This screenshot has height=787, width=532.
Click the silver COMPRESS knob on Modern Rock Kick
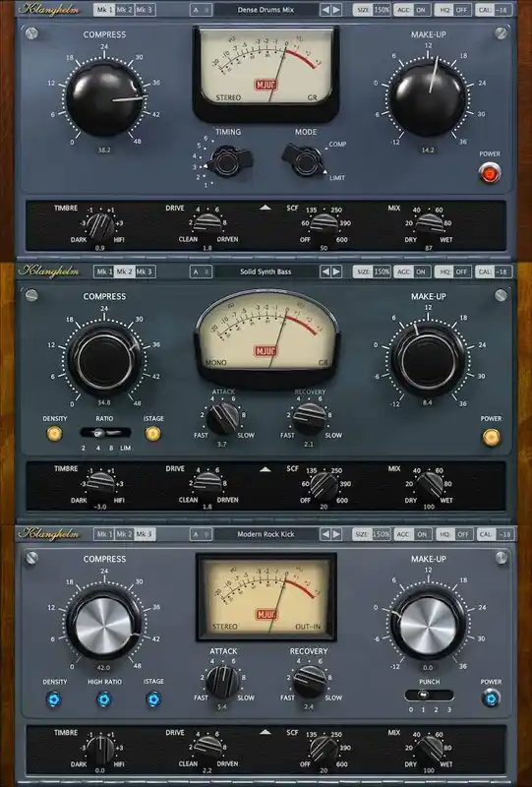pyautogui.click(x=104, y=625)
